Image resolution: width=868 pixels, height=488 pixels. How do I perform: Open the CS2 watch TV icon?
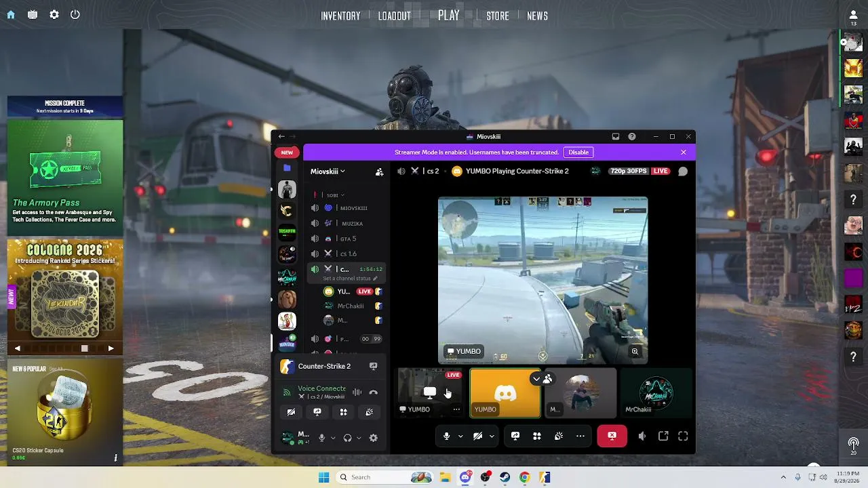point(33,15)
